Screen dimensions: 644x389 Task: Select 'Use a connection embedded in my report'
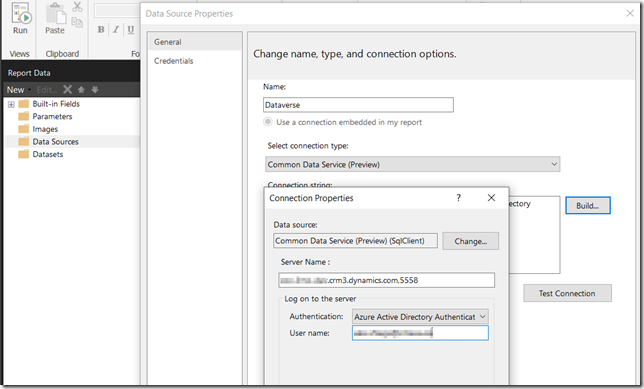coord(268,122)
